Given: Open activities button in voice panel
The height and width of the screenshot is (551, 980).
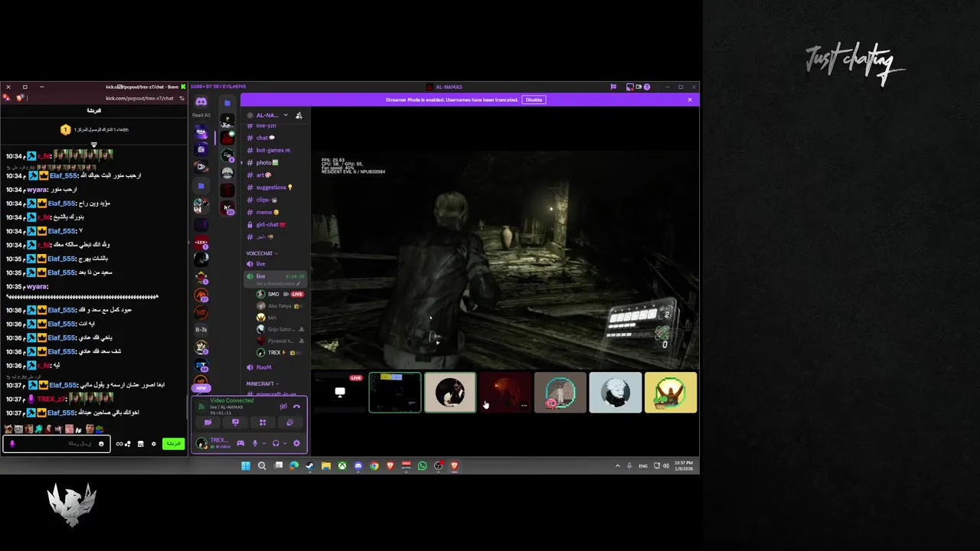Looking at the screenshot, I should [x=263, y=422].
